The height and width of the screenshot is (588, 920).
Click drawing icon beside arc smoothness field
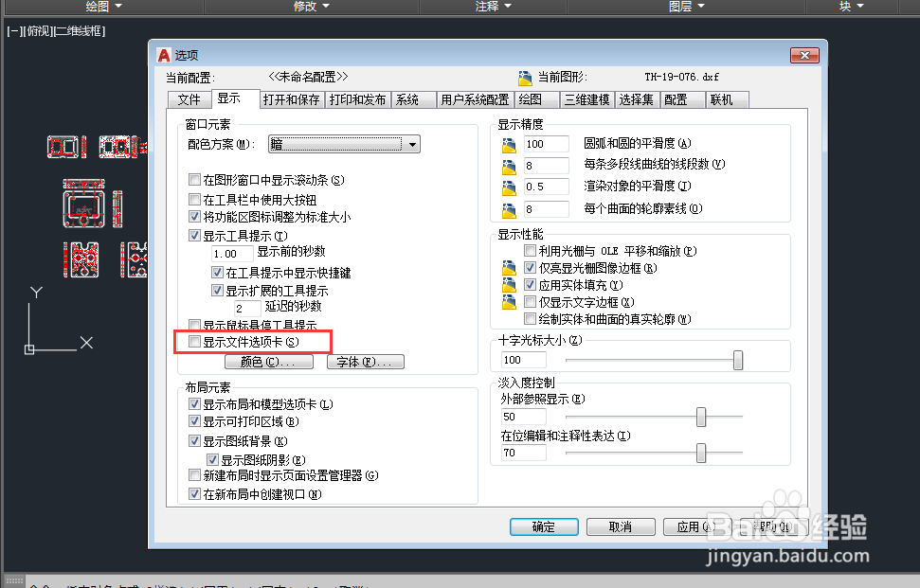pyautogui.click(x=509, y=144)
